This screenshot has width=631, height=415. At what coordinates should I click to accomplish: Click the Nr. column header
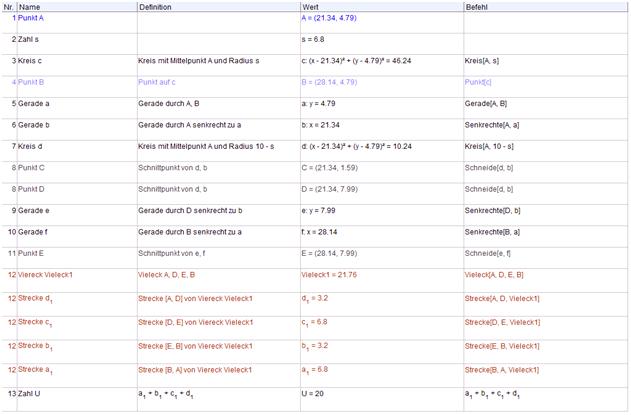click(9, 6)
